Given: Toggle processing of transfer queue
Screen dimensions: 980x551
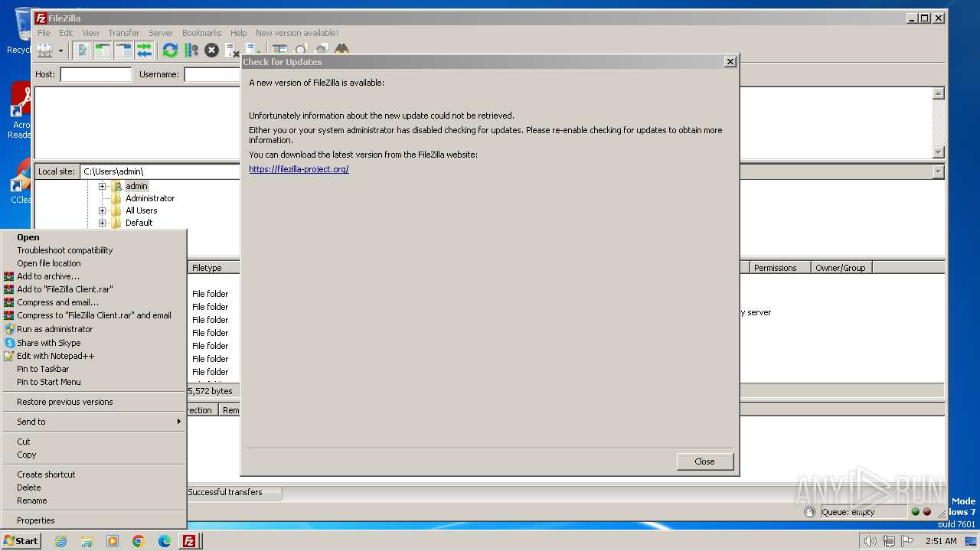Looking at the screenshot, I should click(191, 51).
